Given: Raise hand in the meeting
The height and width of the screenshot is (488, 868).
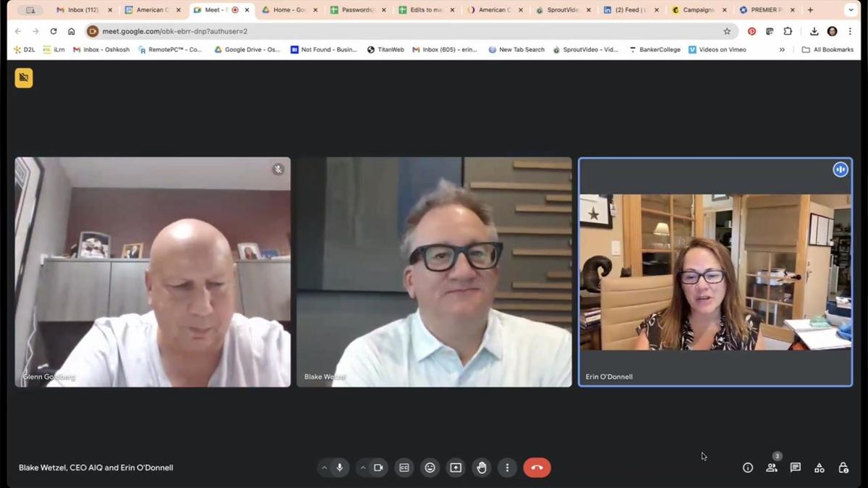Looking at the screenshot, I should (482, 468).
